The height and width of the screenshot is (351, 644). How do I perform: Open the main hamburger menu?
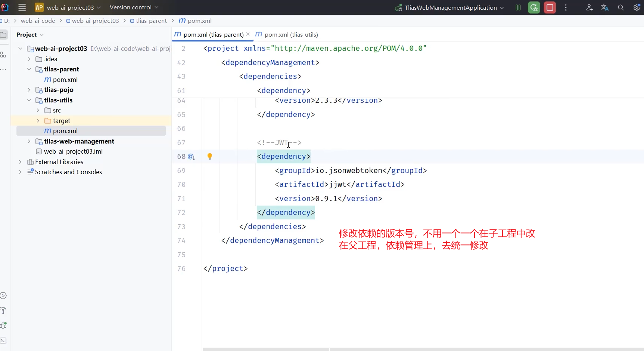pos(22,7)
